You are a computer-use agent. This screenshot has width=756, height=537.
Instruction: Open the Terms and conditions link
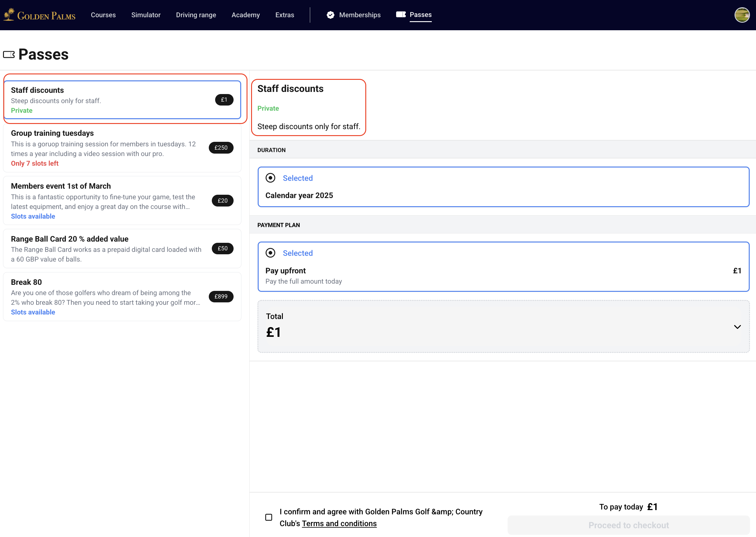pyautogui.click(x=339, y=523)
